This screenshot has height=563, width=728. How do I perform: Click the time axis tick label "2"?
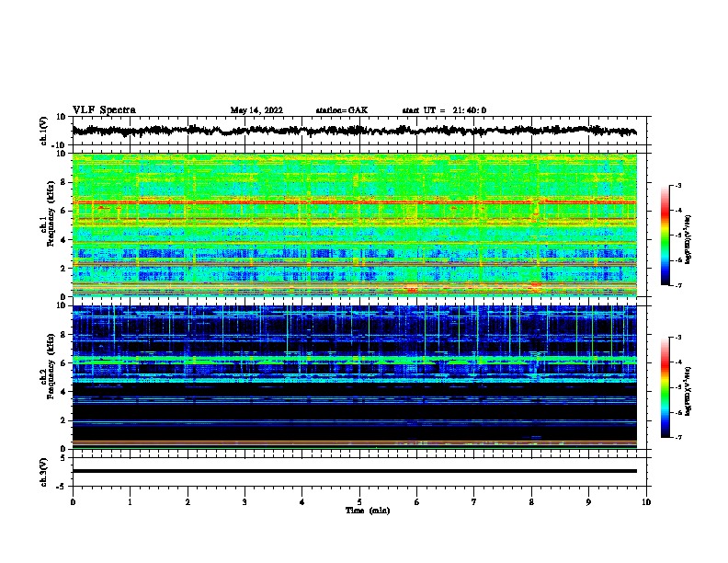point(188,501)
